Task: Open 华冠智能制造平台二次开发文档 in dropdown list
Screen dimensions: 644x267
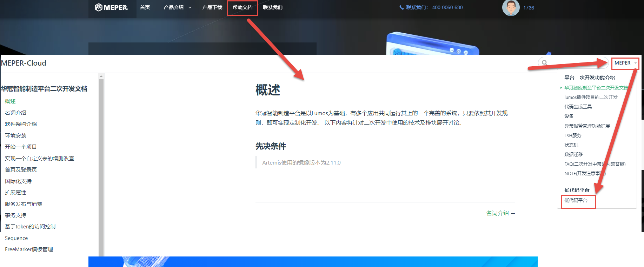Action: pos(596,88)
